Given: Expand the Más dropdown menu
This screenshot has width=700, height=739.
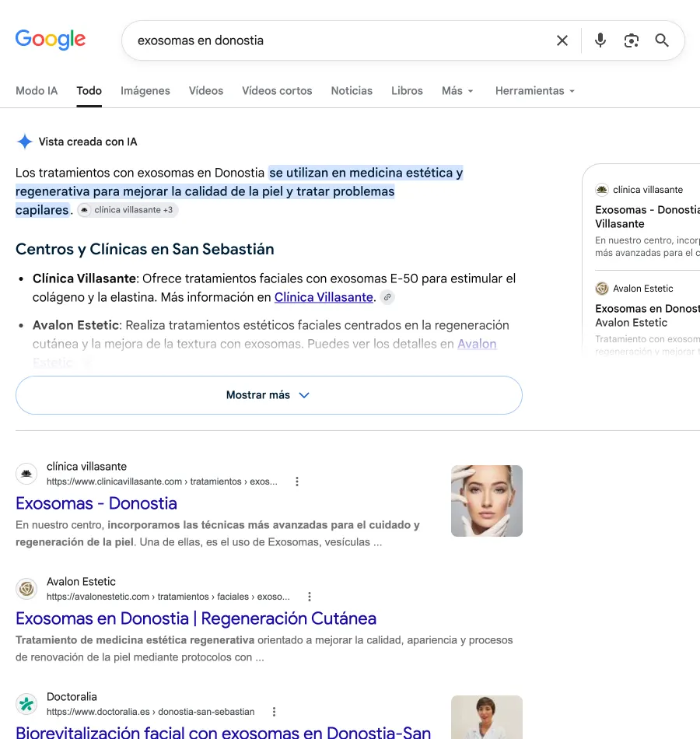Looking at the screenshot, I should pyautogui.click(x=457, y=90).
